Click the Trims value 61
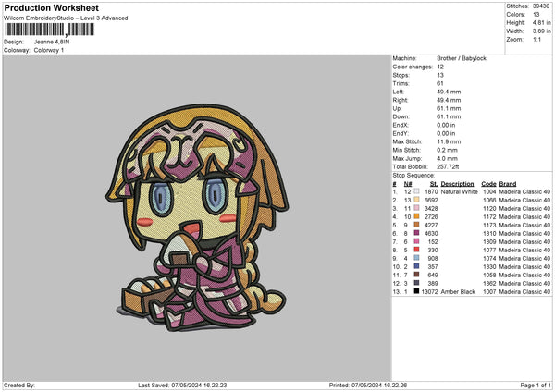This screenshot has height=392, width=555. click(x=440, y=83)
